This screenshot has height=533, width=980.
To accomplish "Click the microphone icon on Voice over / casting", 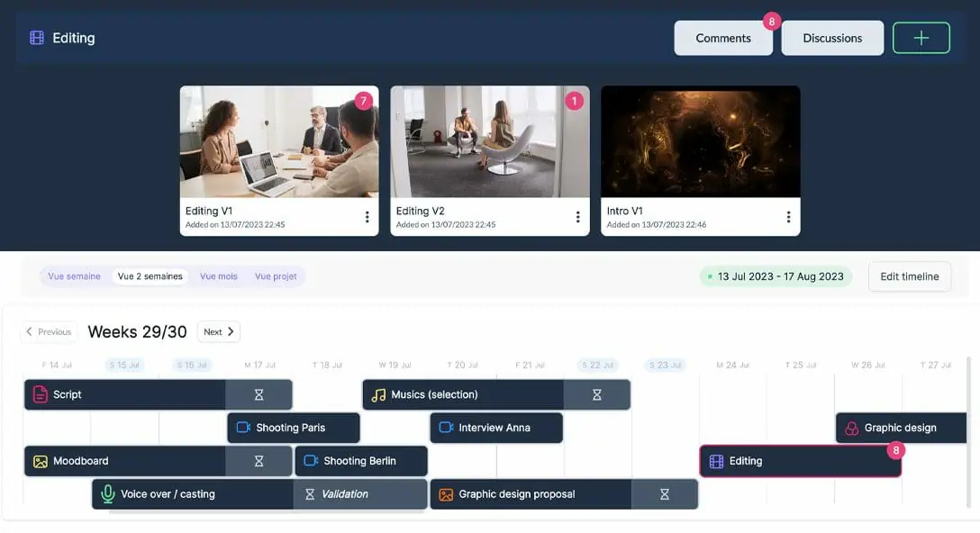I will 108,493.
